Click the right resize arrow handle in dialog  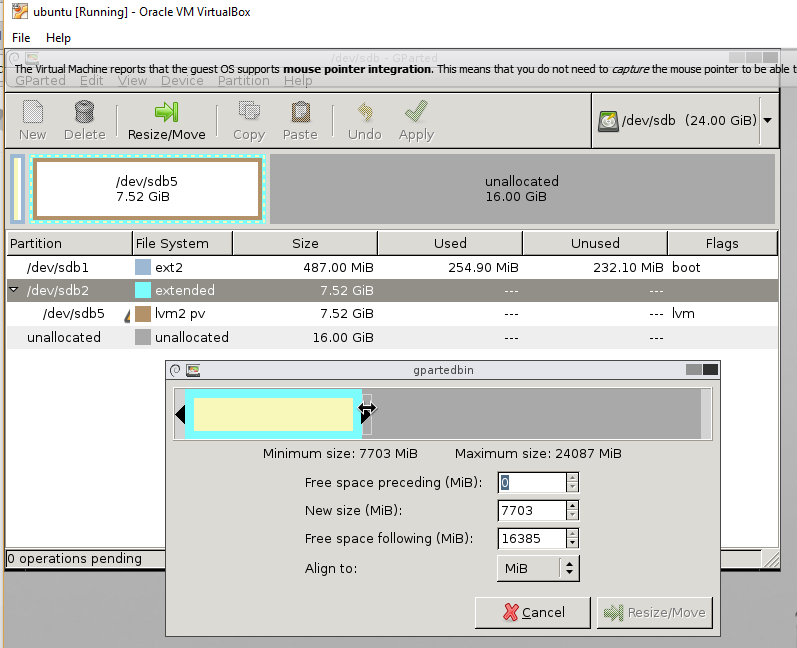365,415
